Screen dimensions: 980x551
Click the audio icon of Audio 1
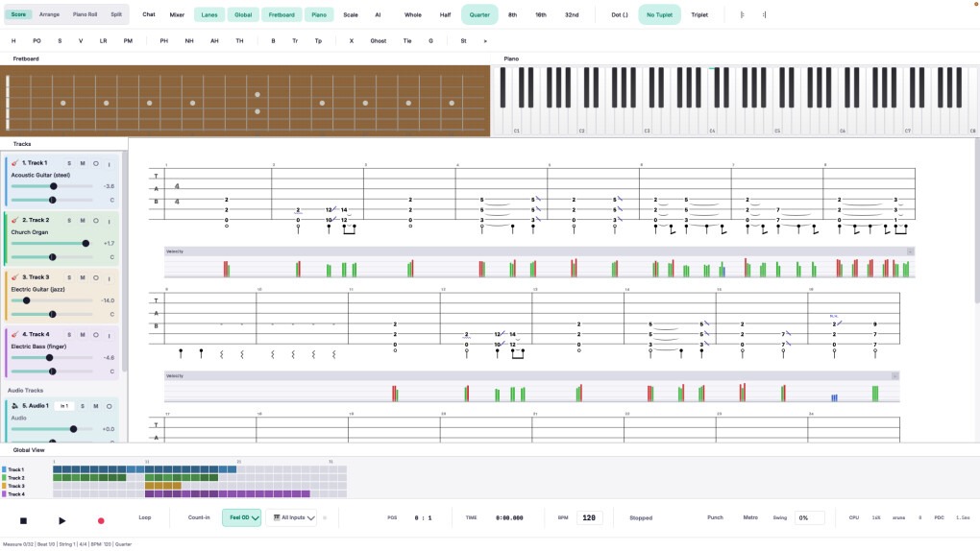point(15,406)
